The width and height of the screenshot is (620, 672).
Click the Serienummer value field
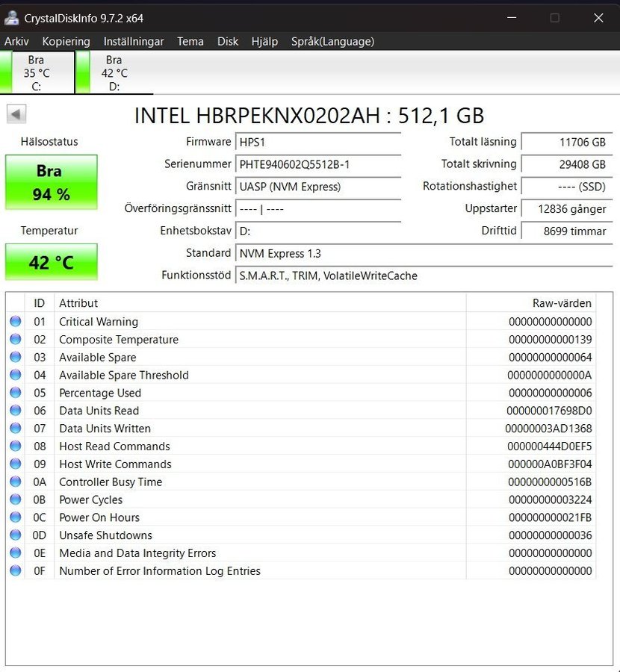[317, 164]
